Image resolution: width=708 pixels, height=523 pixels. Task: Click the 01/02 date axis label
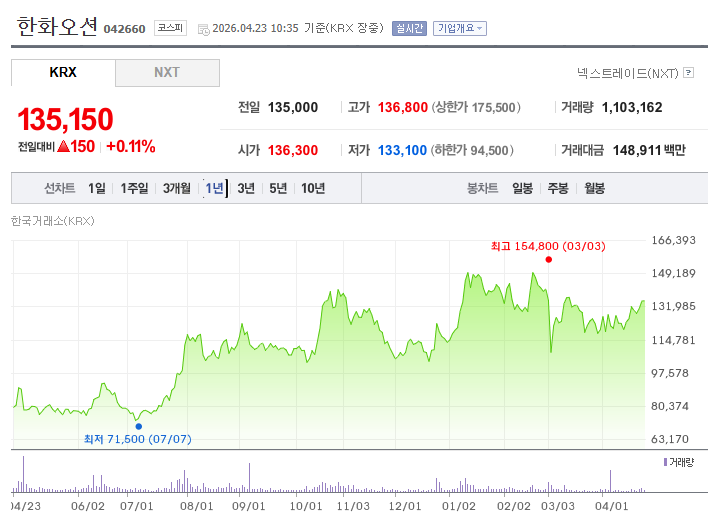(459, 506)
